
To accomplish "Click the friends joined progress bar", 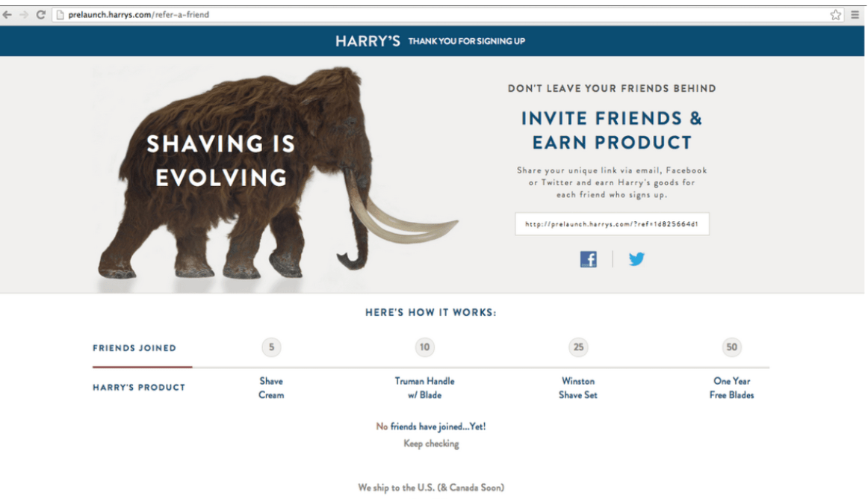I will click(x=431, y=368).
